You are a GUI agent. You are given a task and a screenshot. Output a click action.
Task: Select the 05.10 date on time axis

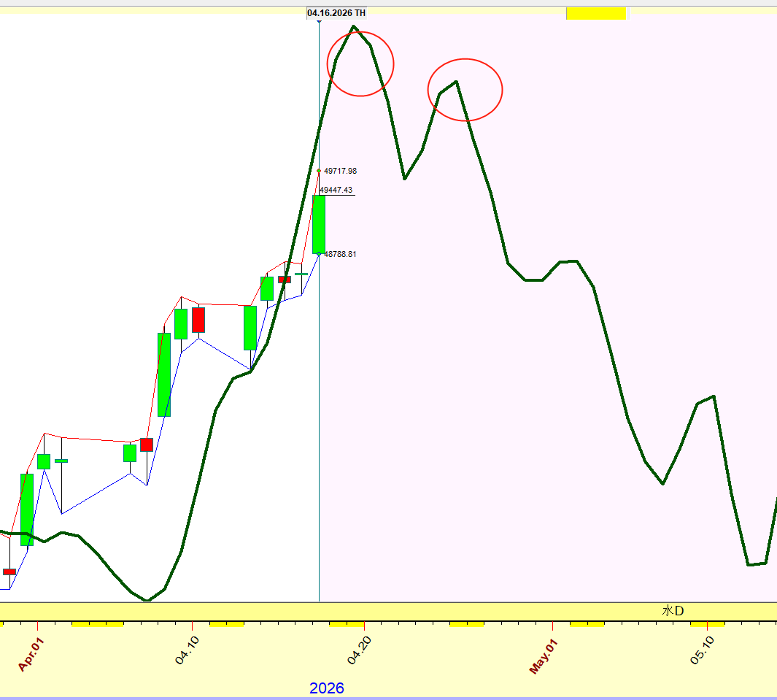(x=703, y=650)
